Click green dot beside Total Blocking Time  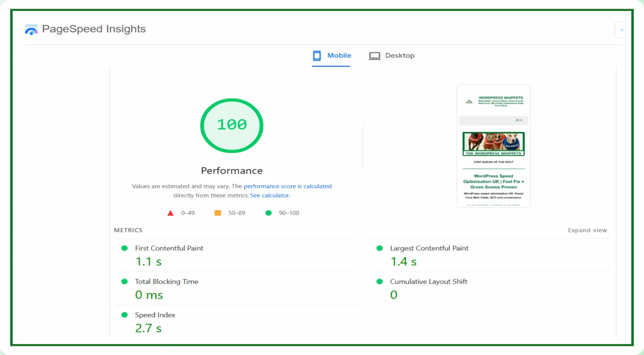pyautogui.click(x=124, y=282)
